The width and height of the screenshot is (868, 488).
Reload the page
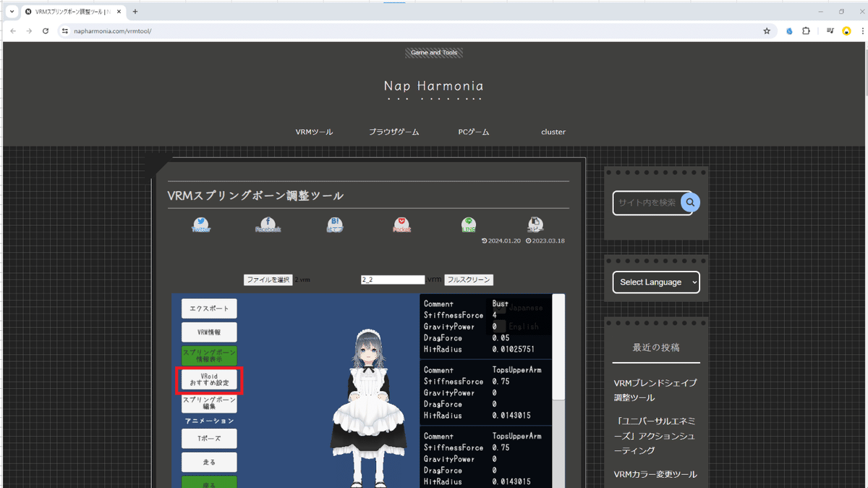[46, 31]
